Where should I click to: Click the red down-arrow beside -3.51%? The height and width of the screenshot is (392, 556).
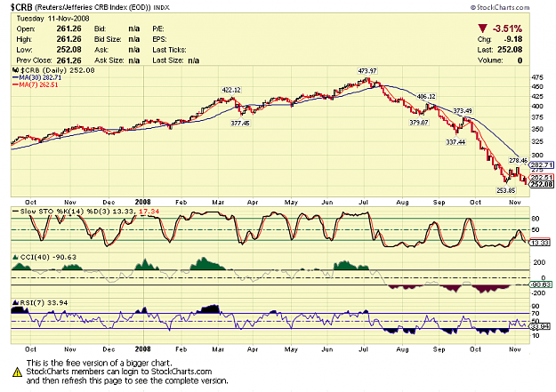(x=482, y=28)
